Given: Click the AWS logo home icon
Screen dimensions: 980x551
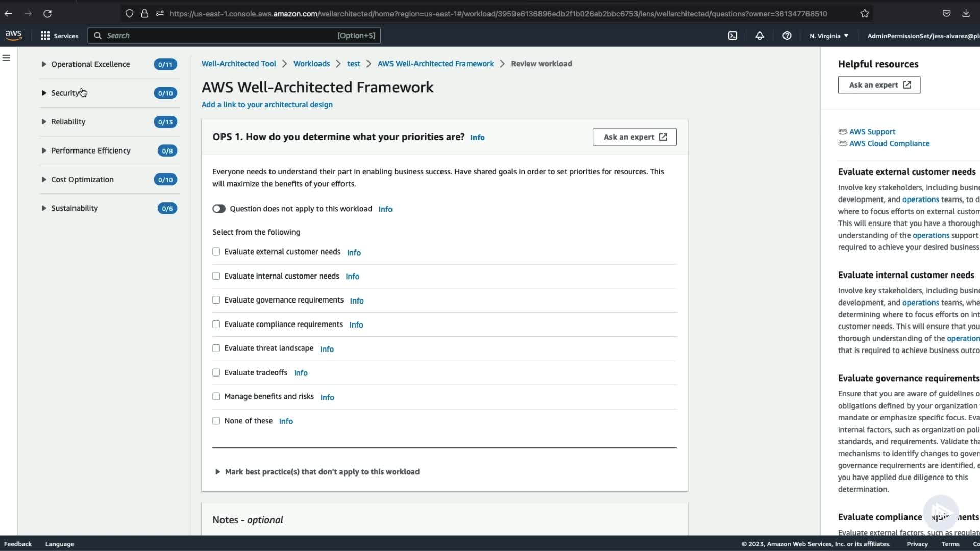Looking at the screenshot, I should (x=14, y=35).
